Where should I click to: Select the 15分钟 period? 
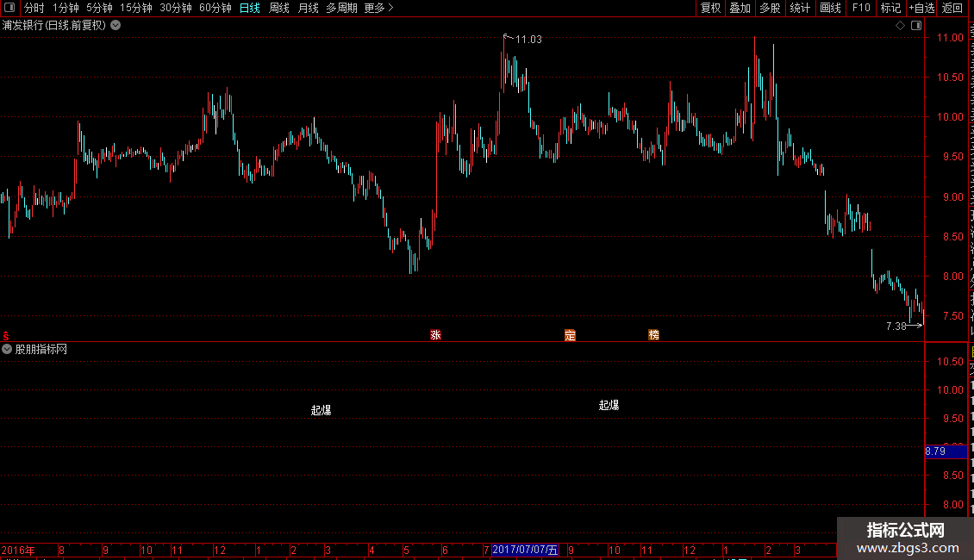tap(136, 8)
